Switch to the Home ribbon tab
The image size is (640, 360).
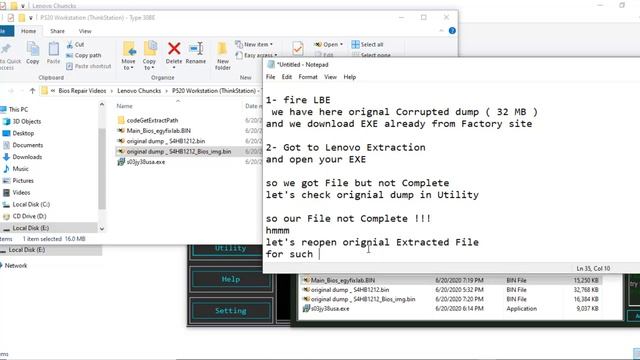pyautogui.click(x=29, y=31)
